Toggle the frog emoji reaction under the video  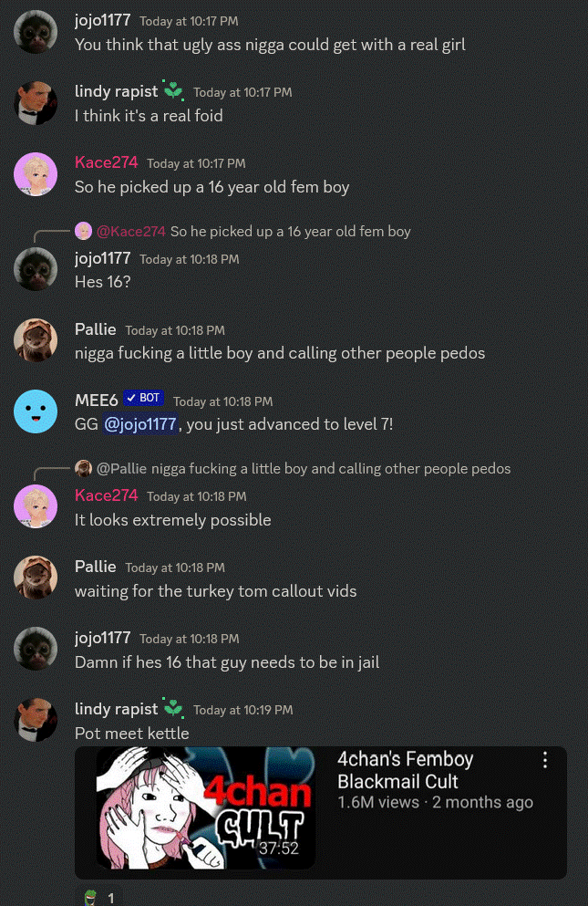(98, 896)
